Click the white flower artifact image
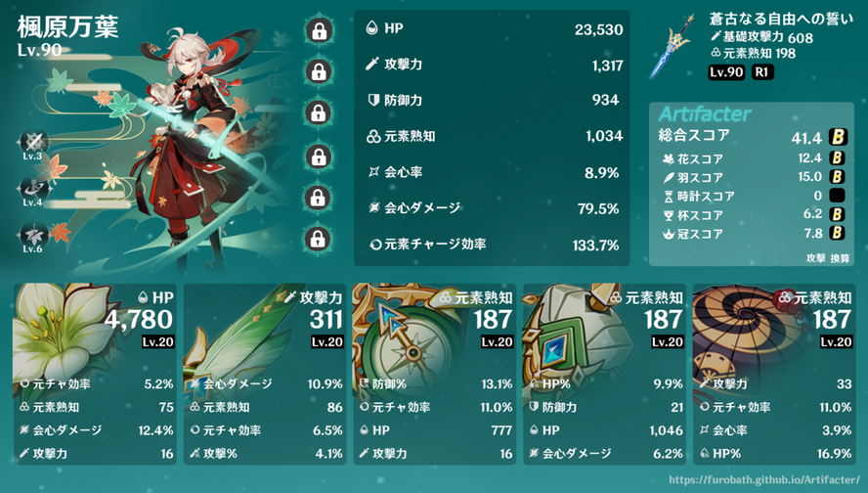Screen dimensions: 868x493 tap(56, 330)
